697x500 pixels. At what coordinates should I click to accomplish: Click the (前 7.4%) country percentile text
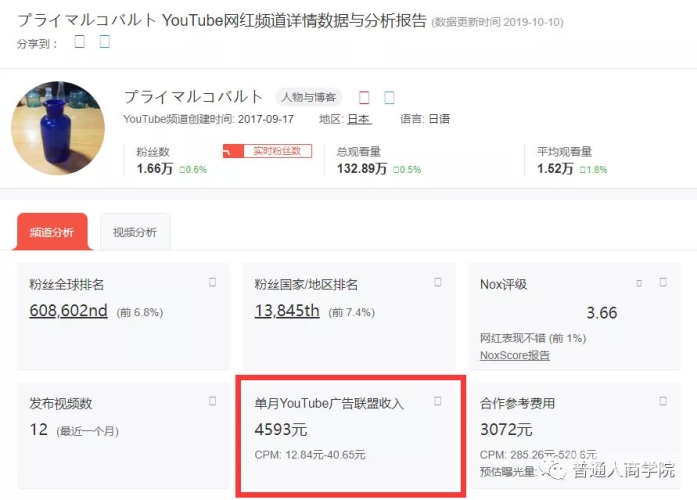pyautogui.click(x=352, y=312)
